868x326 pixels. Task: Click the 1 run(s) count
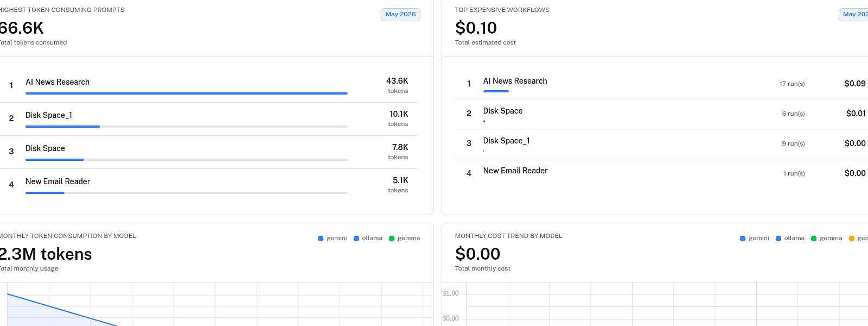pos(794,173)
